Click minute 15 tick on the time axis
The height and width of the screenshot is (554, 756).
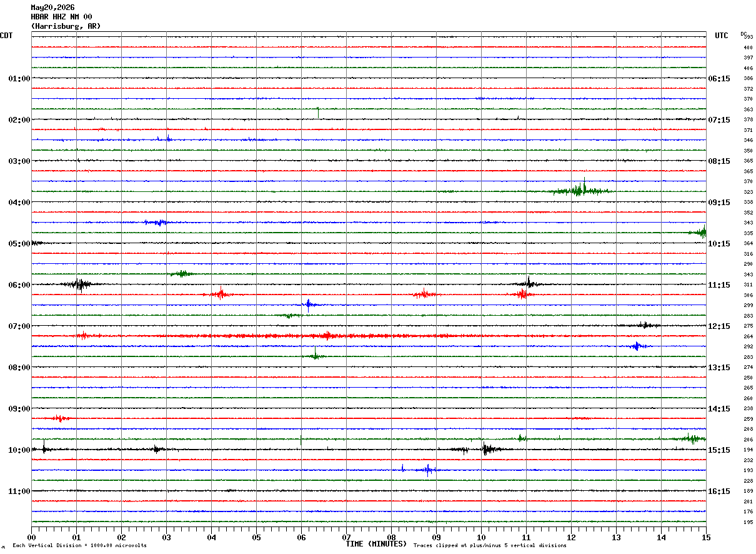(706, 537)
